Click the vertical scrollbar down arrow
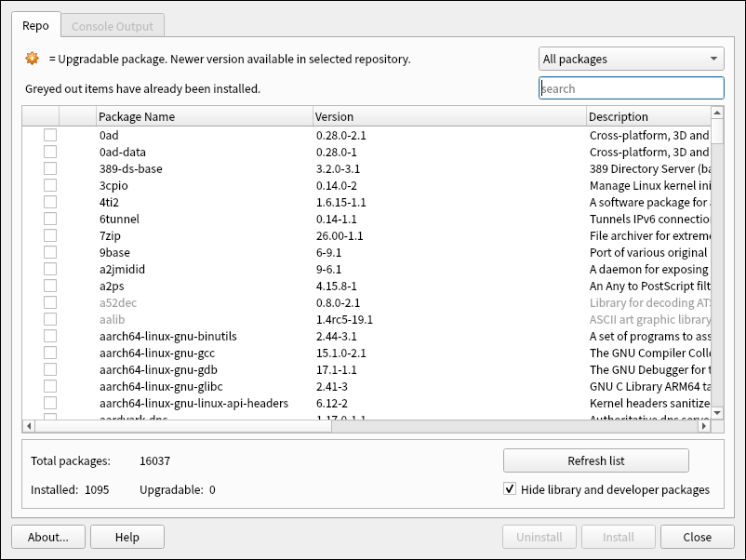 tap(717, 411)
